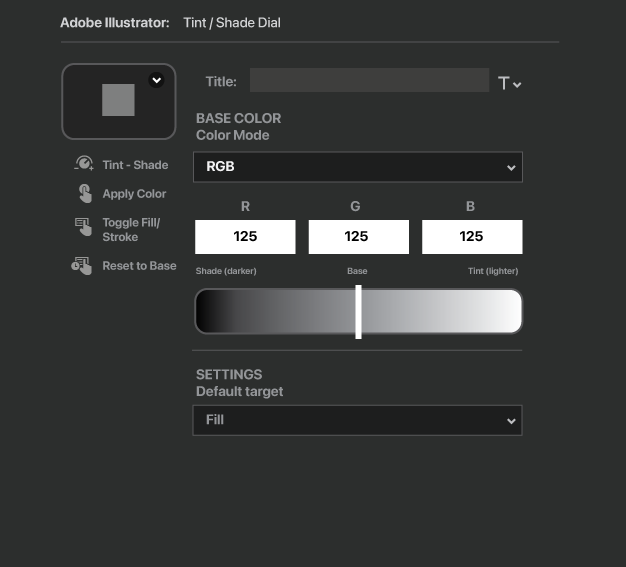Click the BASE COLOR section heading

click(239, 118)
